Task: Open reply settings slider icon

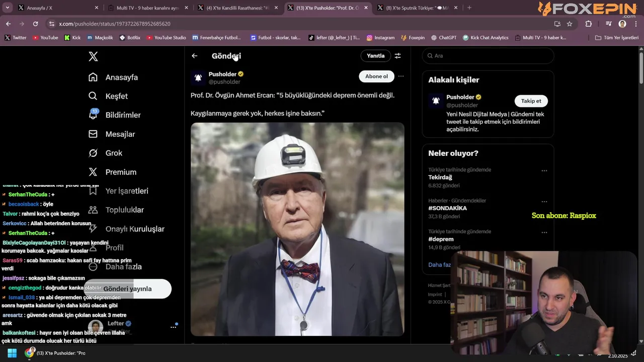Action: (x=397, y=56)
